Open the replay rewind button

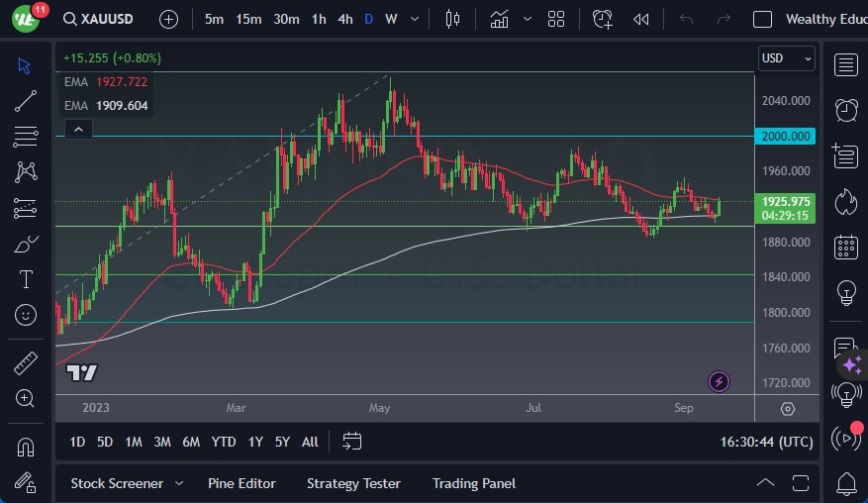tap(641, 19)
